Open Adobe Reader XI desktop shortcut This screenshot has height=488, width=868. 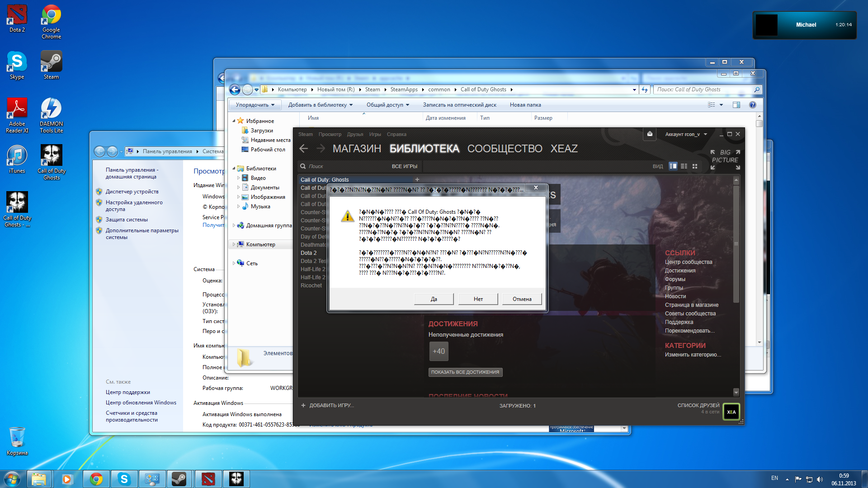17,116
